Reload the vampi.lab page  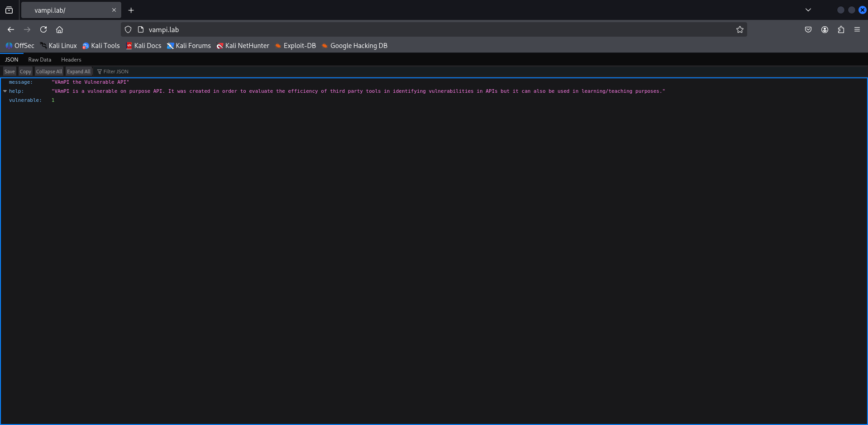(43, 29)
